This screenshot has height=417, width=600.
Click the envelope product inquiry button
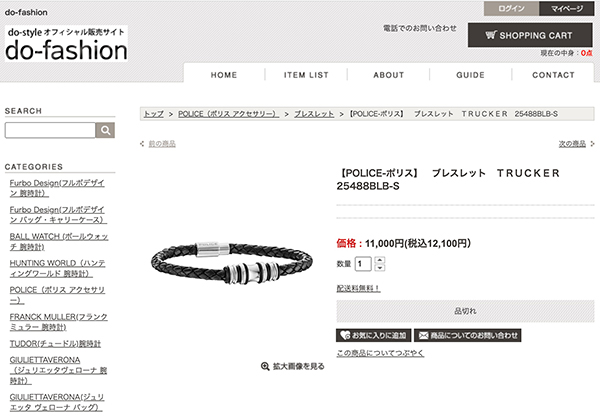(x=468, y=336)
